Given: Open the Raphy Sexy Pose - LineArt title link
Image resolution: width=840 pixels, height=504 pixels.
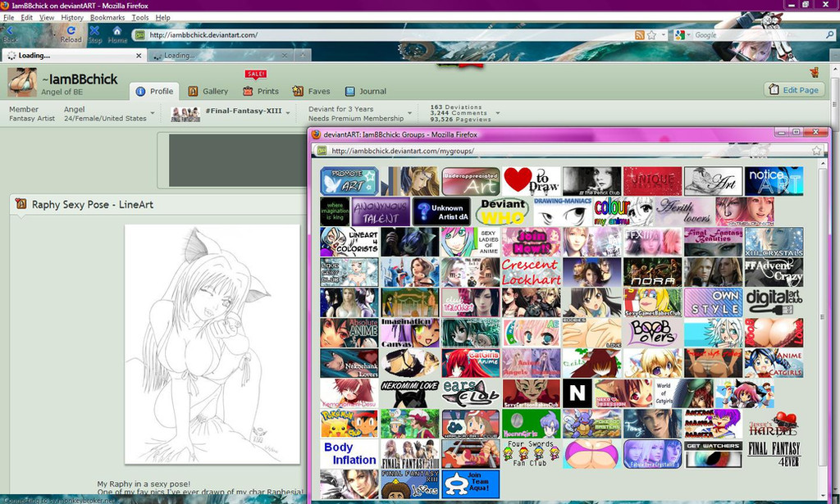Looking at the screenshot, I should (92, 204).
